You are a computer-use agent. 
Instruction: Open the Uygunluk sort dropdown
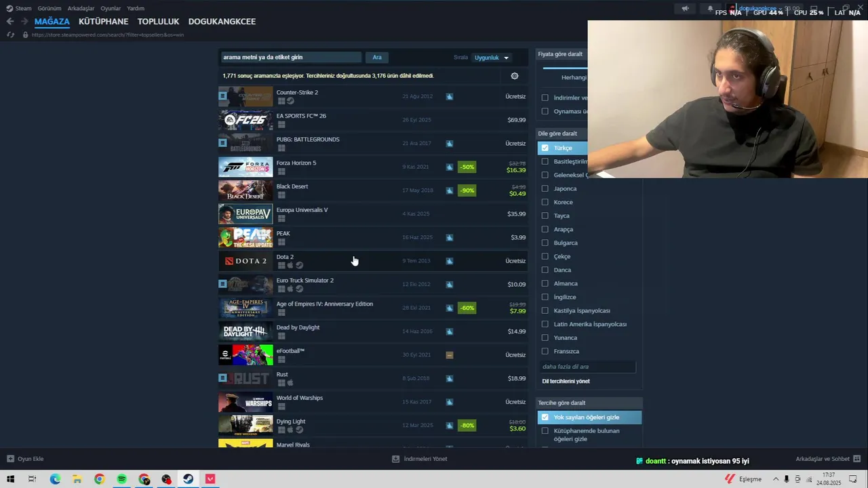[492, 58]
